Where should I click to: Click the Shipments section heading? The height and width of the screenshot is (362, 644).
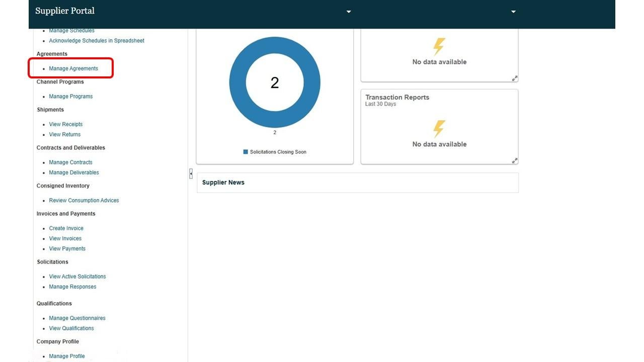(50, 110)
